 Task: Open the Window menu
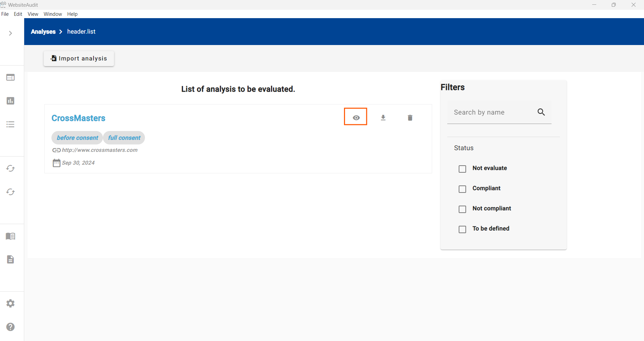(x=53, y=14)
